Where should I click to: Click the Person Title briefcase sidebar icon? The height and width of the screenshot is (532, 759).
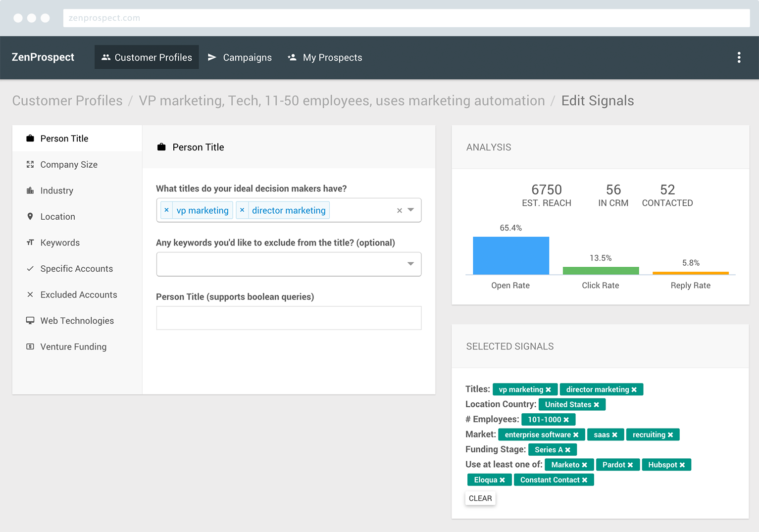[x=30, y=139]
